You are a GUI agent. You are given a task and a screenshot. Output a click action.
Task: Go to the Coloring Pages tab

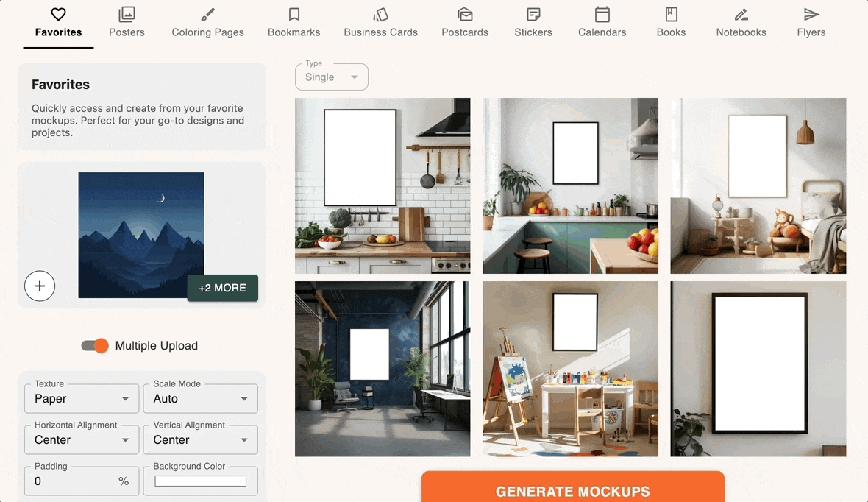click(207, 24)
